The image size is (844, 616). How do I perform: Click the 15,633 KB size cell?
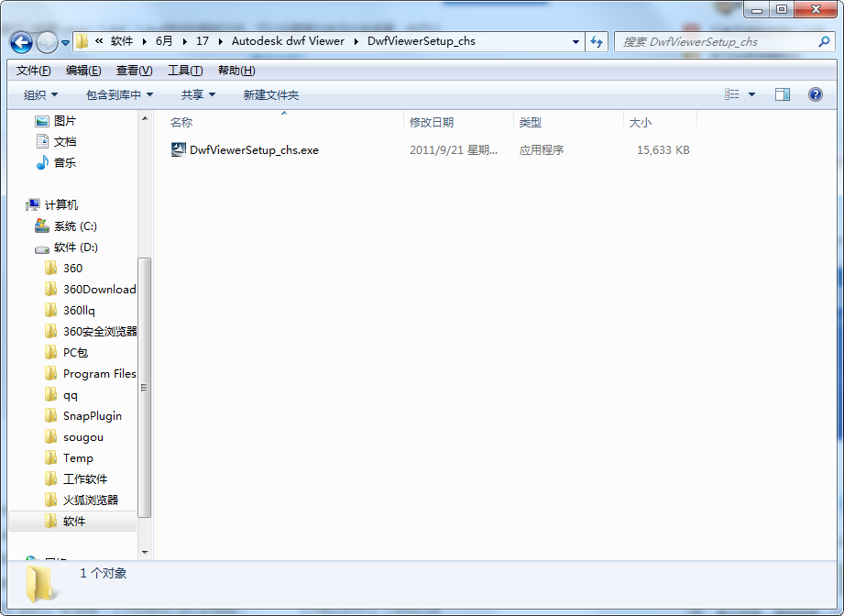click(x=663, y=149)
